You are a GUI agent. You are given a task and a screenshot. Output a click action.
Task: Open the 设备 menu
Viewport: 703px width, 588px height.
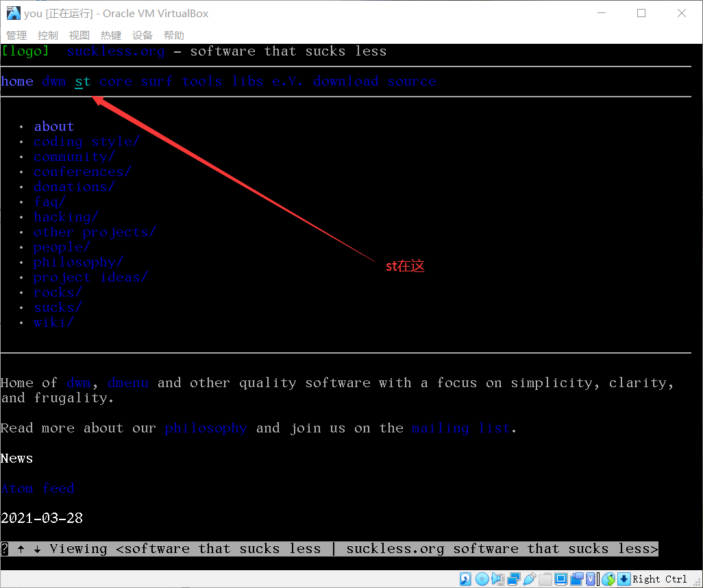coord(143,35)
